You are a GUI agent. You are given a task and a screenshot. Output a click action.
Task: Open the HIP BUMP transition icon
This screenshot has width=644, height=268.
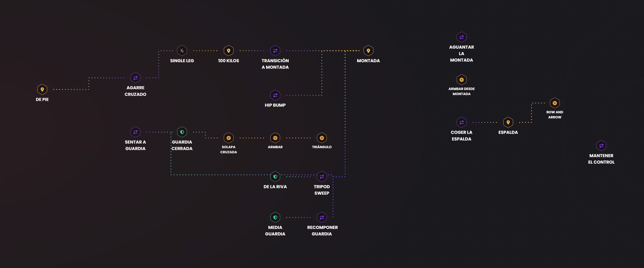(x=275, y=95)
